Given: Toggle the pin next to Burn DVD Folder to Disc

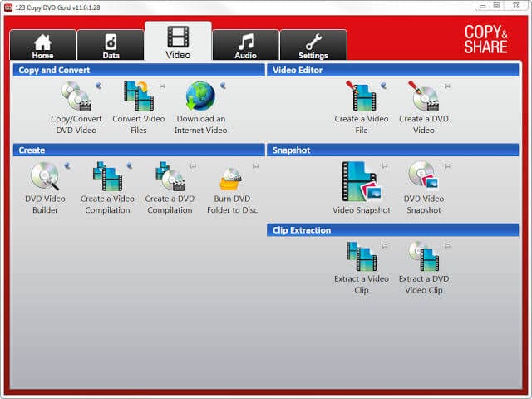Looking at the screenshot, I should point(255,166).
